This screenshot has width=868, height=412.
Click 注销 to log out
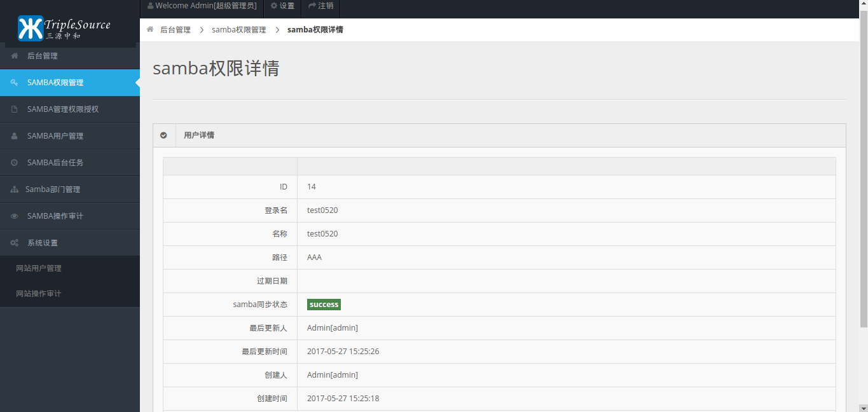click(321, 6)
